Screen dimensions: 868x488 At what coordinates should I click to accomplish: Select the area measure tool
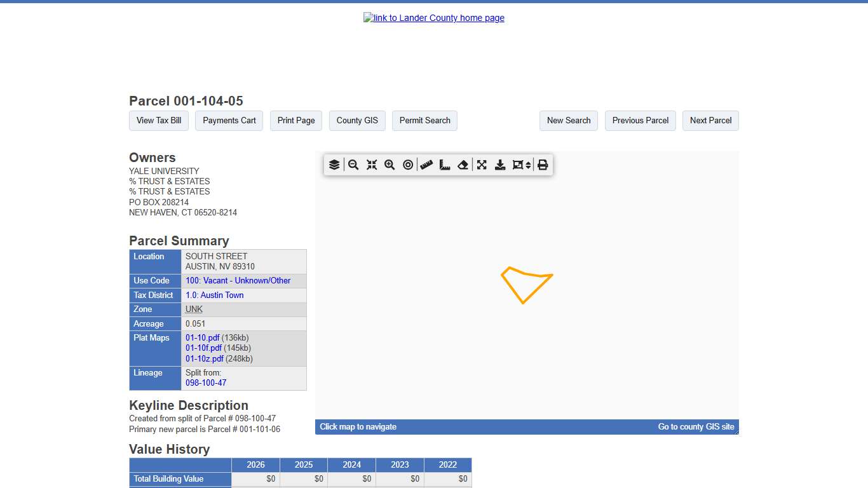tap(445, 165)
